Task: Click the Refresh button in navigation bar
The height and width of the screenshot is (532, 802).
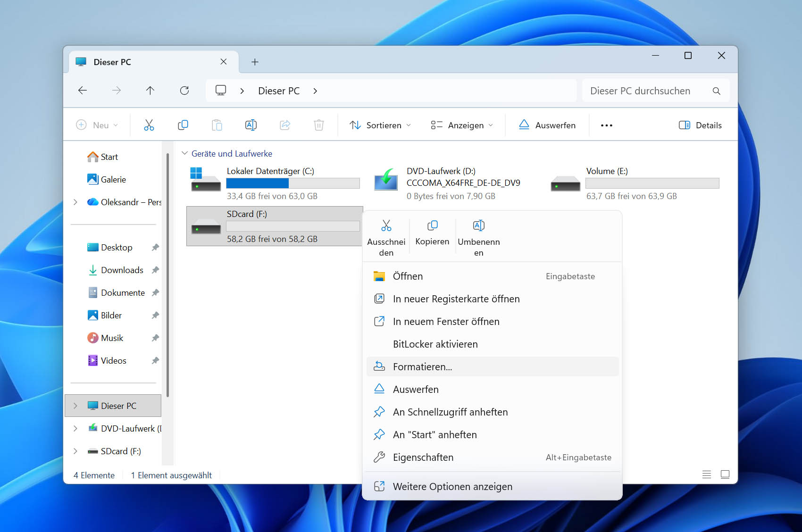Action: [184, 91]
